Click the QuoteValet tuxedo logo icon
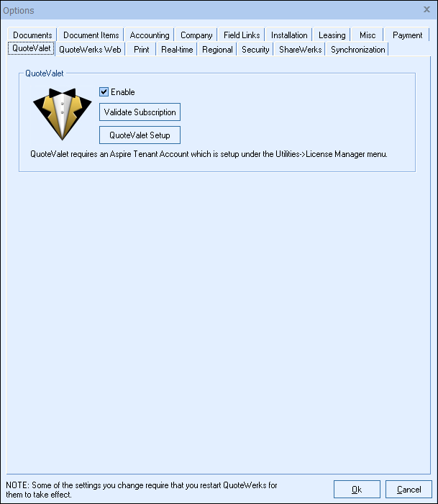 click(x=60, y=114)
